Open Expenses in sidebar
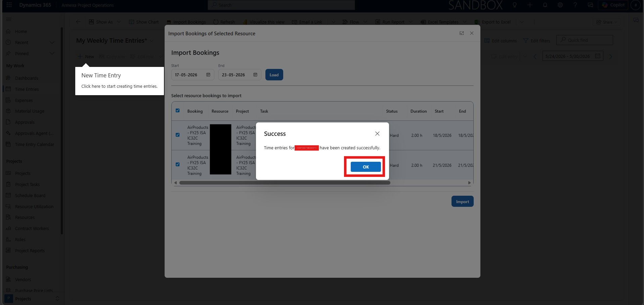644x305 pixels. [24, 100]
